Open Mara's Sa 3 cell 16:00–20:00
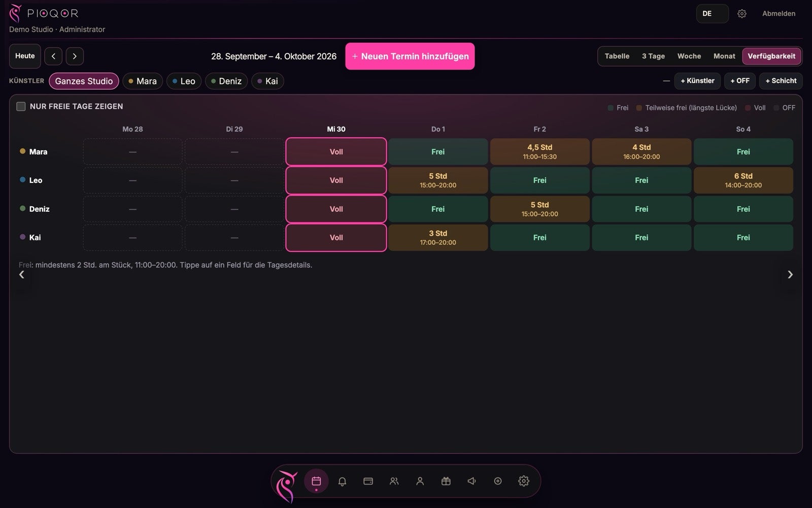812x508 pixels. pyautogui.click(x=641, y=151)
